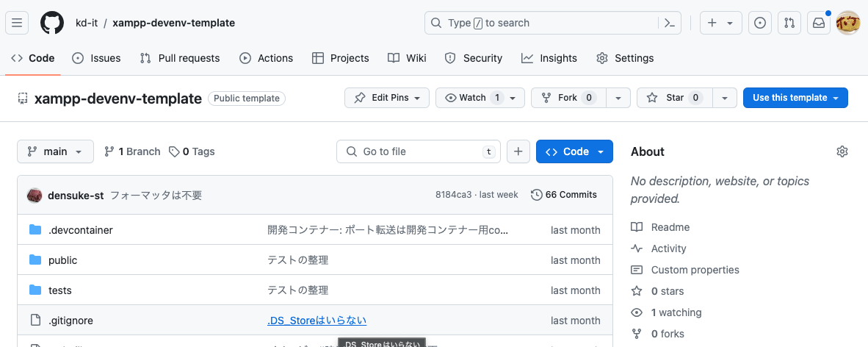The width and height of the screenshot is (868, 347).
Task: Switch to the Settings tab
Action: click(625, 58)
